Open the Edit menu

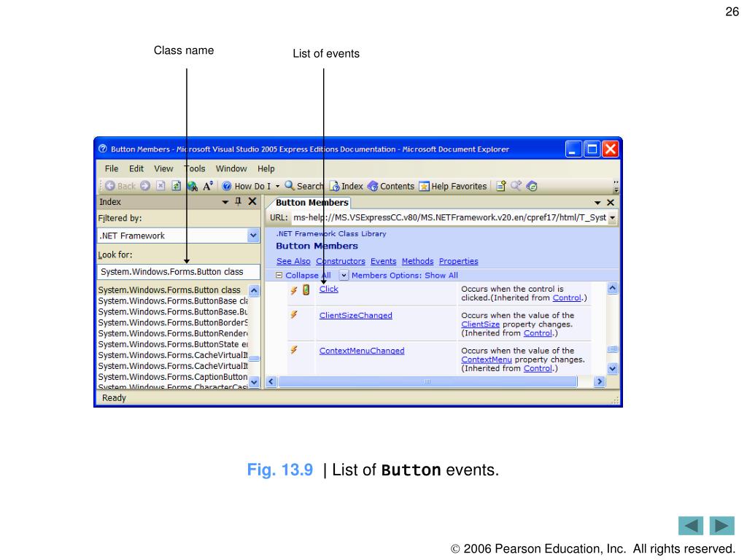tap(136, 168)
